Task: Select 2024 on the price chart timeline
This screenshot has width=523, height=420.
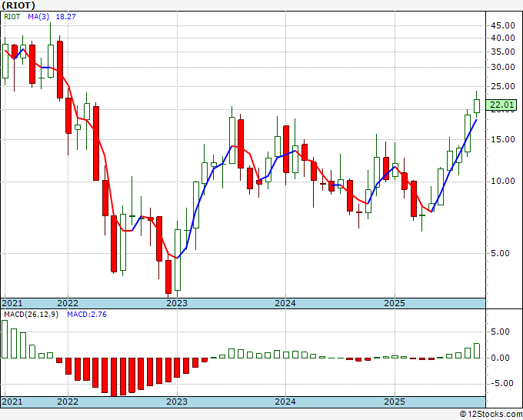Action: 285,304
